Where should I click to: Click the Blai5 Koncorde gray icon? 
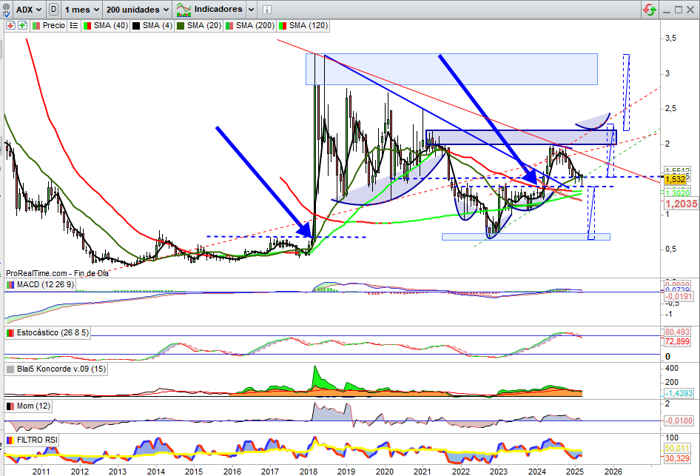[10, 369]
